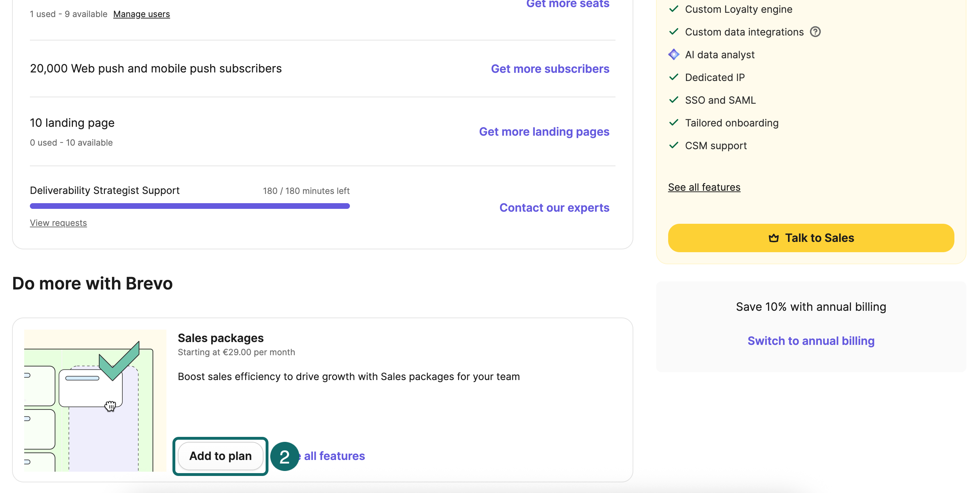
Task: Click the checkmark next to CSM support
Action: [674, 145]
